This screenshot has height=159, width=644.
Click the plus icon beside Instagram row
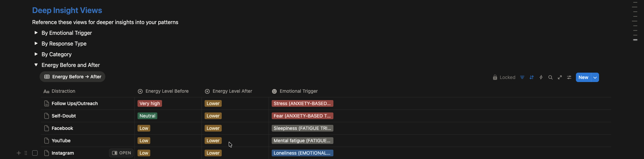[x=19, y=153]
